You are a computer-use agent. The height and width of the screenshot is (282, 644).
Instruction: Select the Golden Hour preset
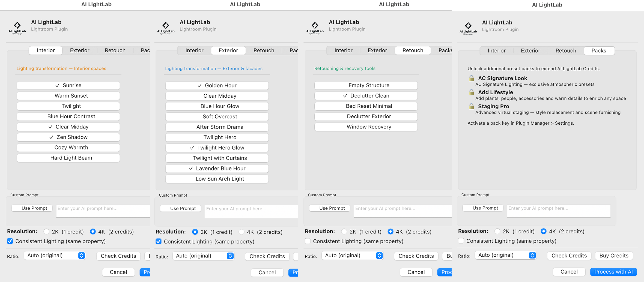pos(217,85)
